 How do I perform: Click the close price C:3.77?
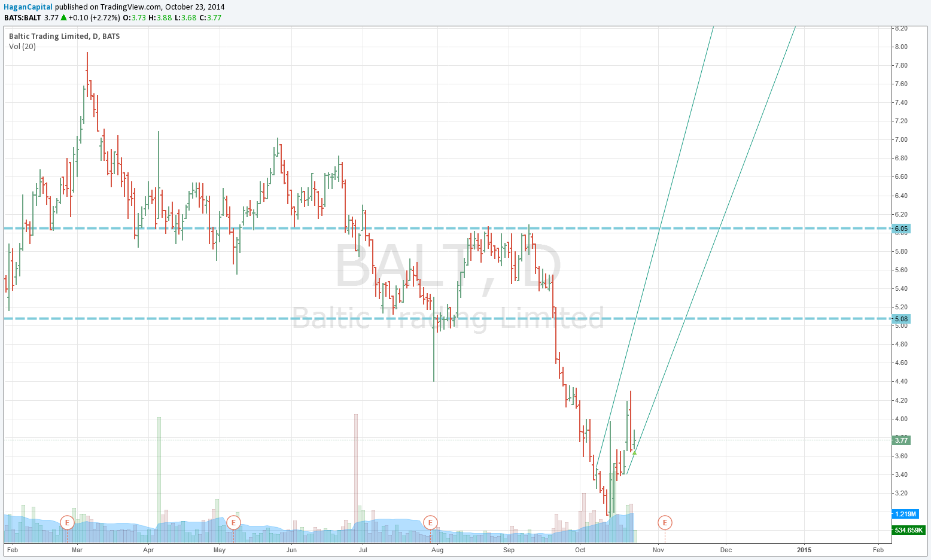[x=211, y=18]
